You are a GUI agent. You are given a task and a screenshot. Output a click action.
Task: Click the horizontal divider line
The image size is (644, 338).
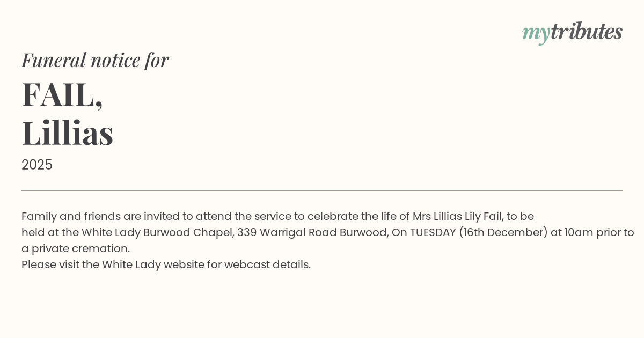(x=322, y=190)
